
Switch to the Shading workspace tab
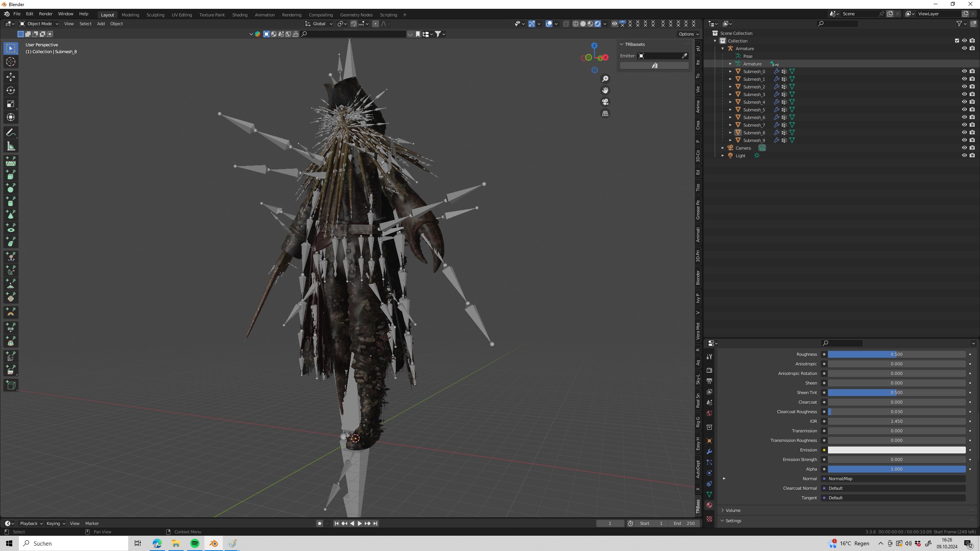240,15
